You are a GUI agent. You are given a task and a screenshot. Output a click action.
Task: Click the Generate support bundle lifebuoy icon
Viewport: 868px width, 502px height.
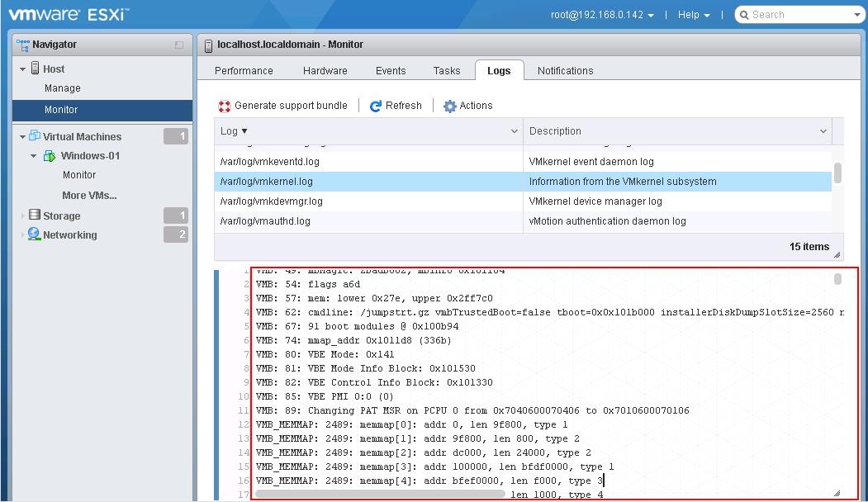coord(225,107)
